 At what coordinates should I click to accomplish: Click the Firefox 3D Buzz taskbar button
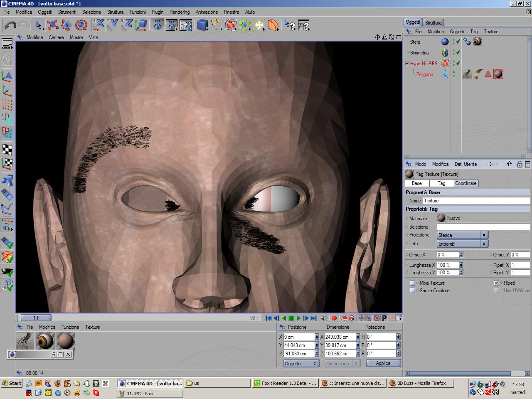point(421,383)
